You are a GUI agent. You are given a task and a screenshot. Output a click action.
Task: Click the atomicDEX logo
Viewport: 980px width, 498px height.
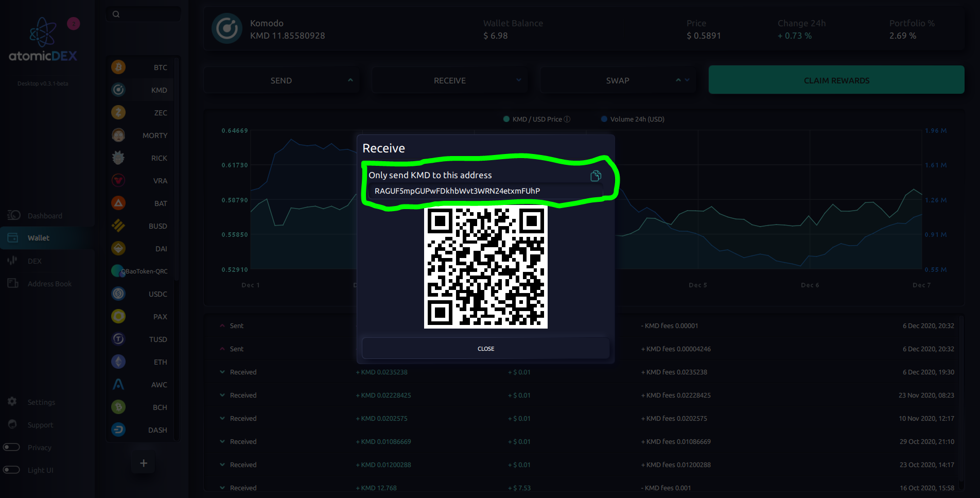(x=43, y=40)
